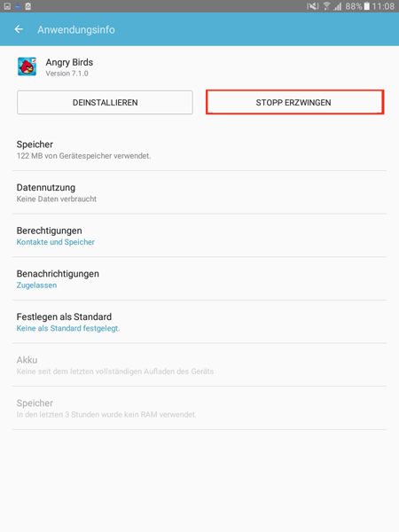This screenshot has height=532, width=399.
Task: Open the Speicher entry showing 122 MB
Action: pyautogui.click(x=199, y=150)
